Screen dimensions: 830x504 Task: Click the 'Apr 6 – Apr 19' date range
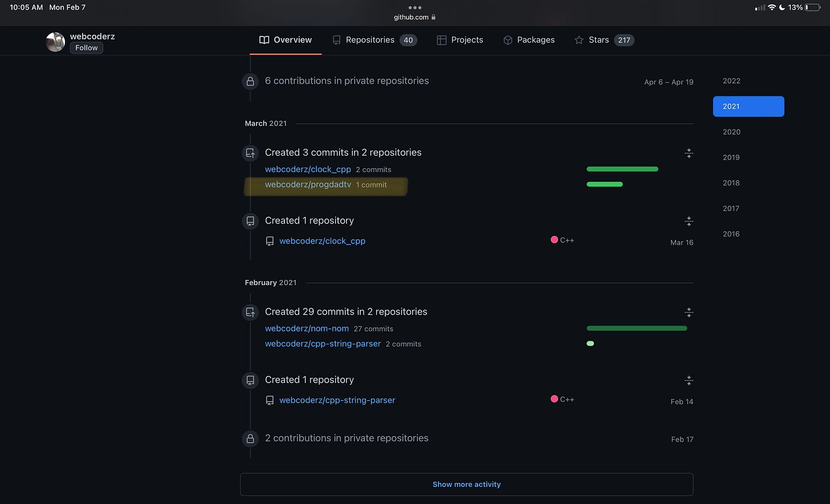click(669, 82)
